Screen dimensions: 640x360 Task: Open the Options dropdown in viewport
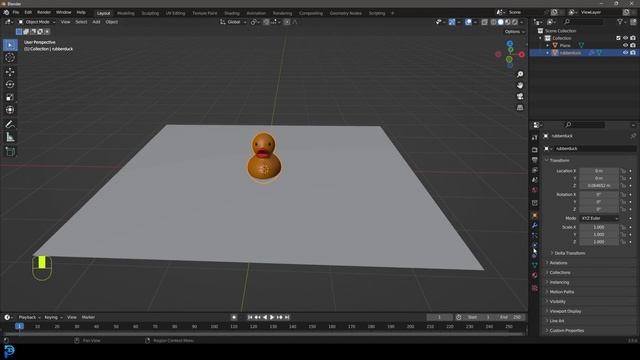(x=515, y=31)
